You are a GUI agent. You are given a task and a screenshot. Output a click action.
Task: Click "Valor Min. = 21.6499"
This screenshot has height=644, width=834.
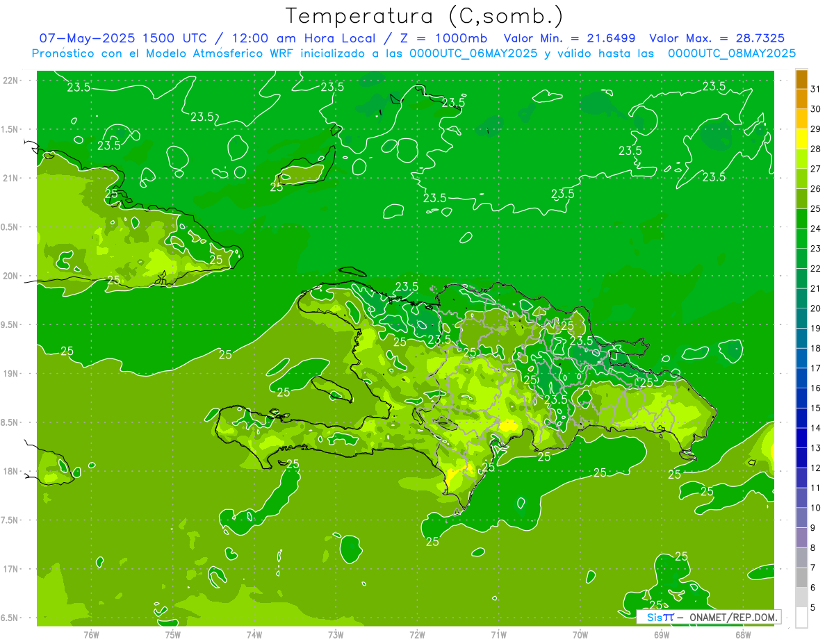tap(570, 38)
